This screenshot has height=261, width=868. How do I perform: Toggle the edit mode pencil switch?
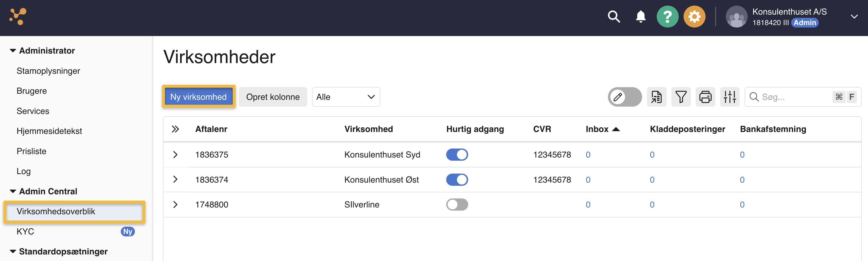point(624,97)
